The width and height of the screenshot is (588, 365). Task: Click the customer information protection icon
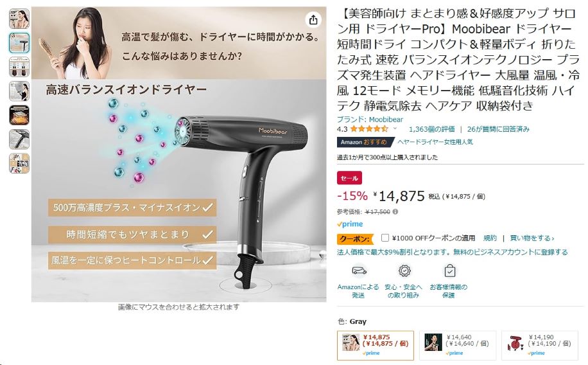(449, 271)
